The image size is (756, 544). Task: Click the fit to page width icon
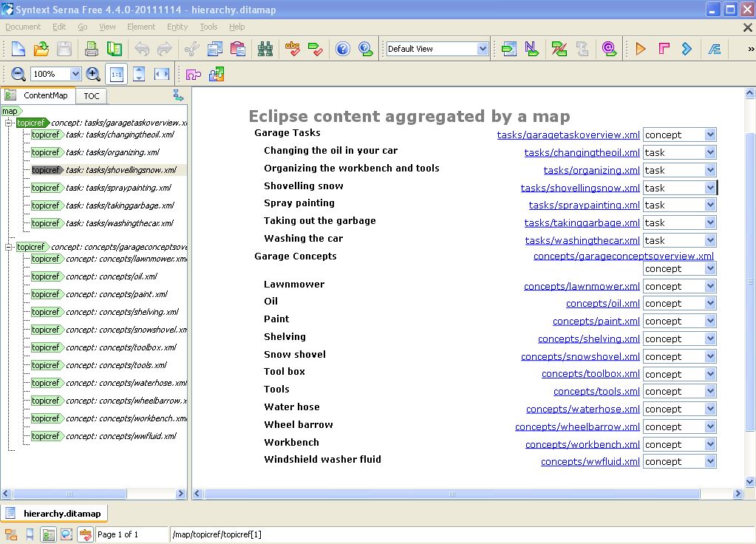pos(162,74)
